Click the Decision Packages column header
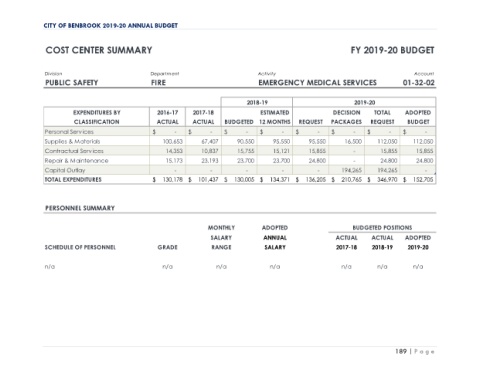Screen dimensions: 480x371 tap(346, 117)
